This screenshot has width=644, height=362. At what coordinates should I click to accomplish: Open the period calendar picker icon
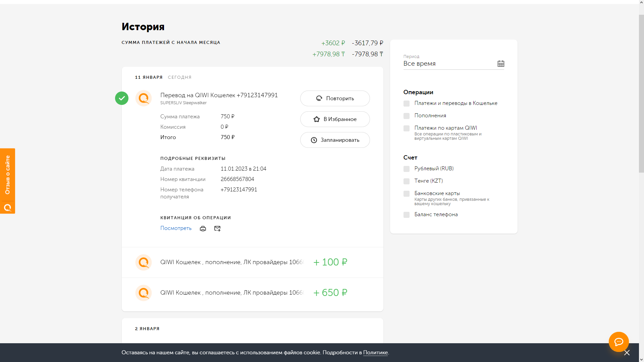[501, 64]
